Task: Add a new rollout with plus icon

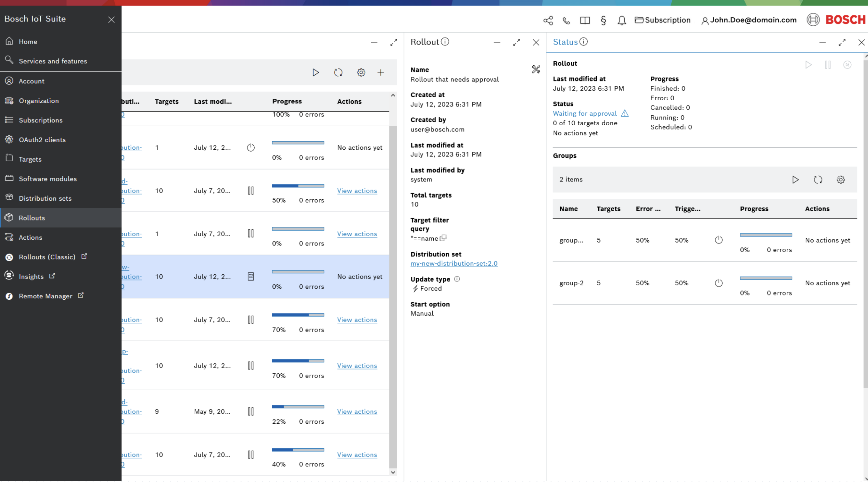Action: click(x=381, y=72)
